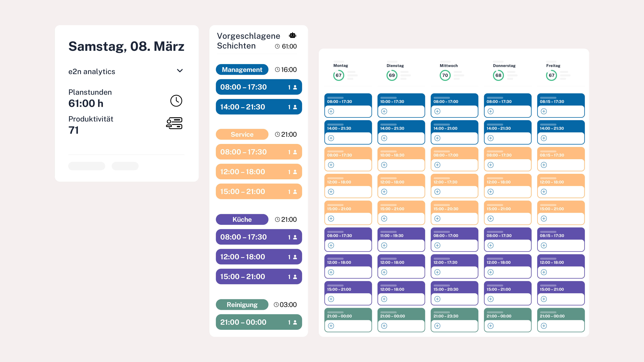The height and width of the screenshot is (362, 644).
Task: Expand the chevron next to e2n analytics
Action: pos(180,71)
